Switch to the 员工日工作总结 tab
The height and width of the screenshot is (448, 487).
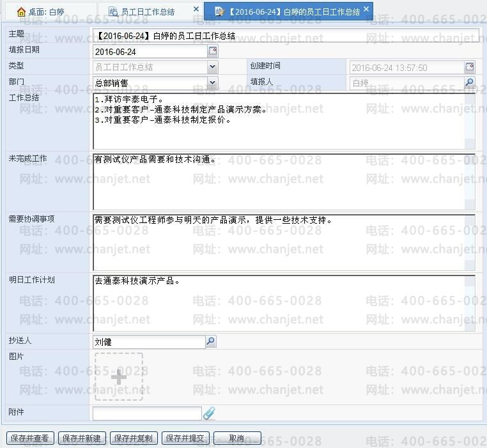point(148,12)
